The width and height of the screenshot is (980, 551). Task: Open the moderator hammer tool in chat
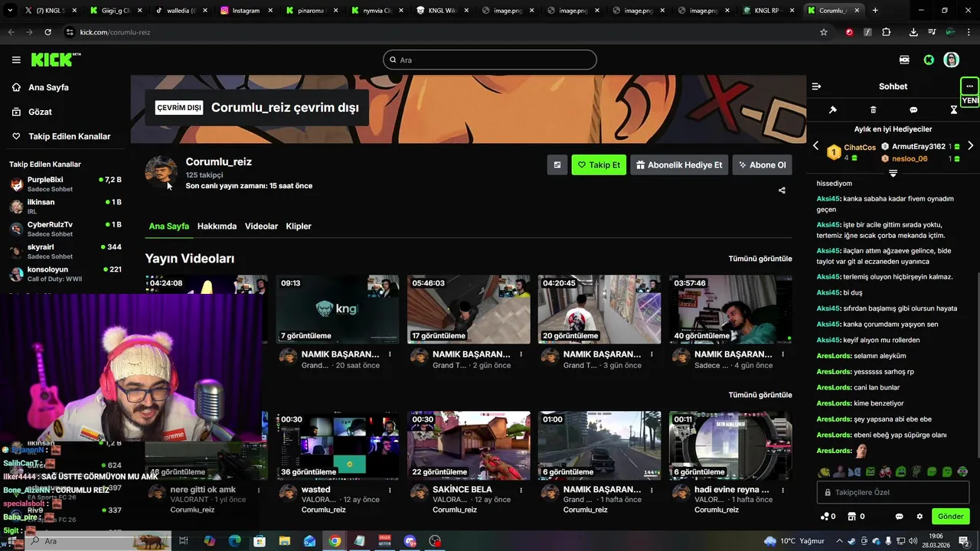coord(833,110)
